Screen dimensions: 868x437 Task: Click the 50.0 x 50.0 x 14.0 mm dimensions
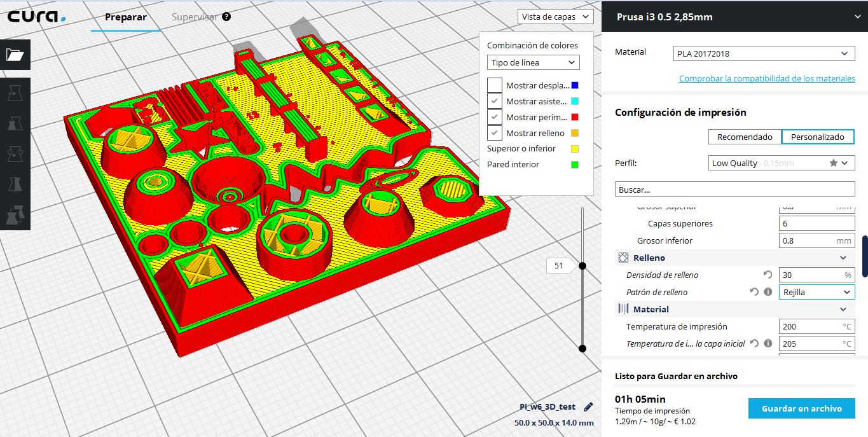[x=554, y=422]
